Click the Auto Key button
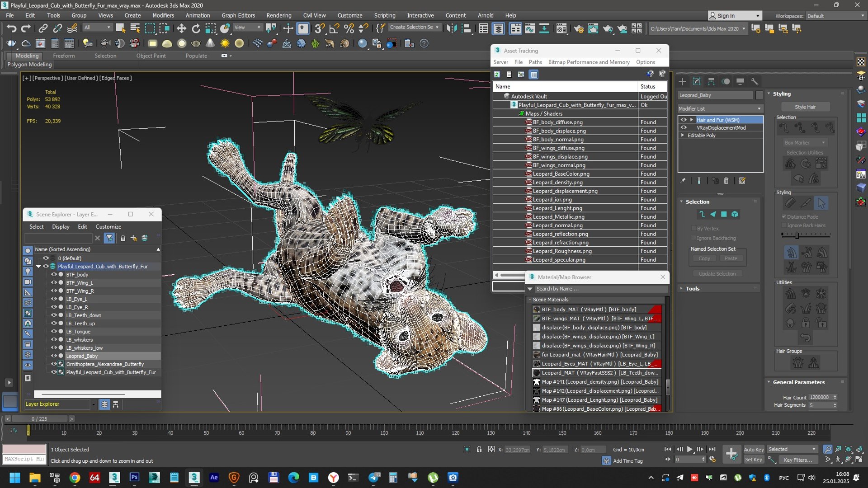The image size is (868, 488). (754, 449)
